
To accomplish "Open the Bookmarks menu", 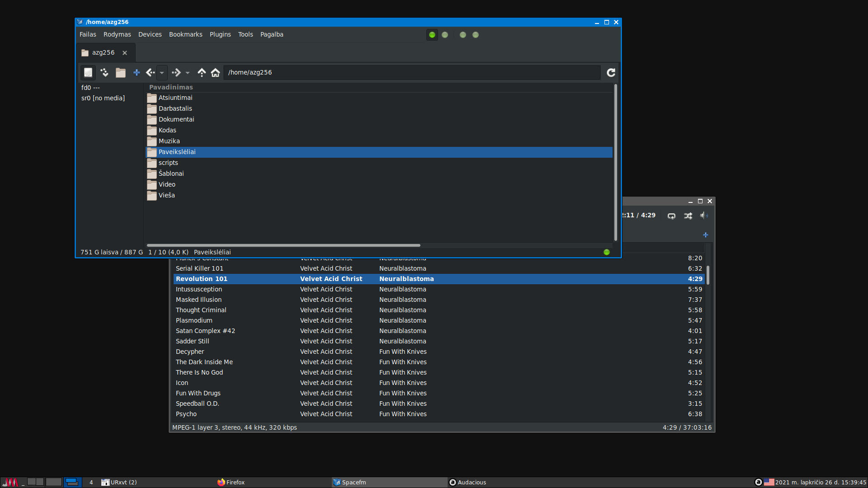I will pyautogui.click(x=186, y=34).
